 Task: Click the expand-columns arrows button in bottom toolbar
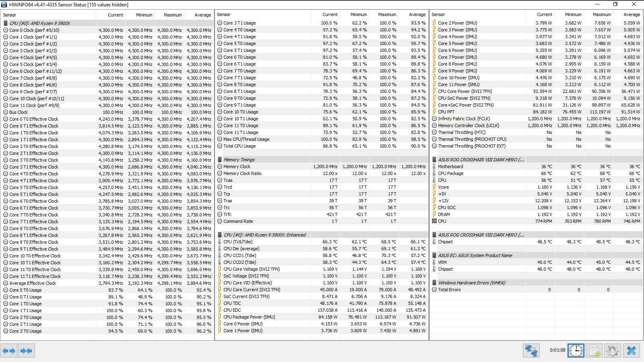coord(9,351)
